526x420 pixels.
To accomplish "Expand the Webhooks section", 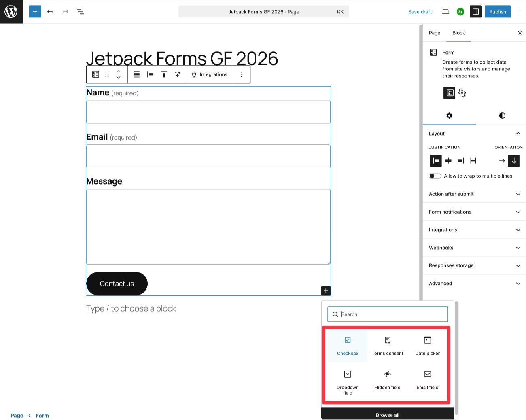I will tap(473, 247).
